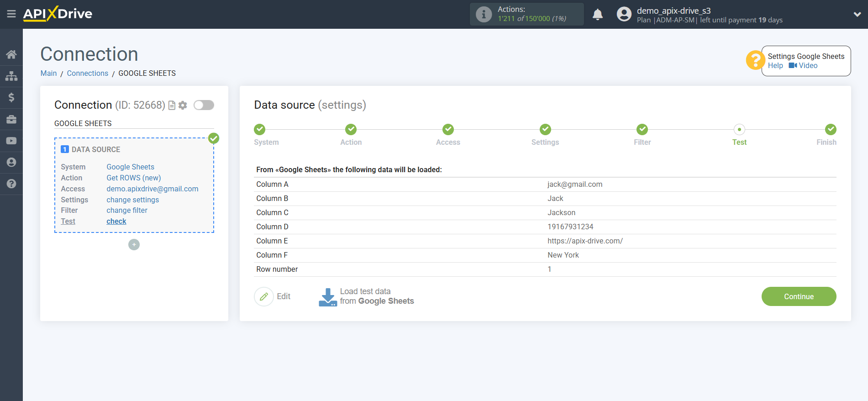Open the connection settings gear icon
Image resolution: width=868 pixels, height=401 pixels.
(183, 106)
